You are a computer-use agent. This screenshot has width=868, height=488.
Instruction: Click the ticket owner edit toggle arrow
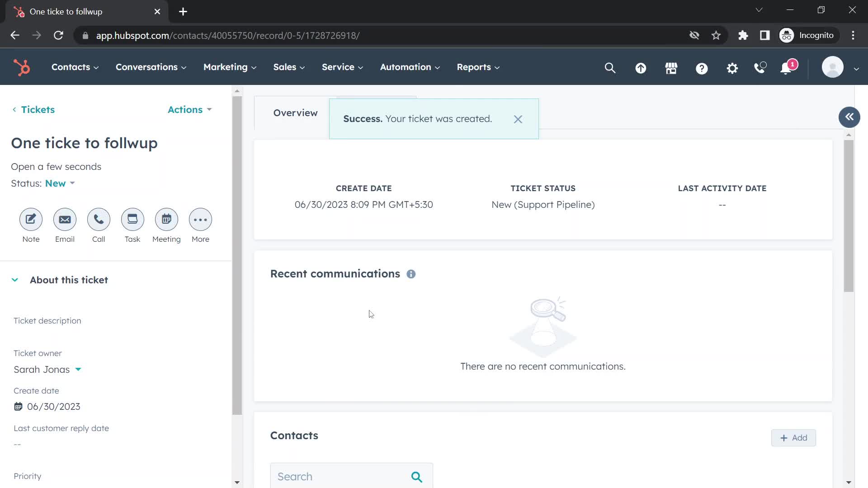tap(78, 370)
